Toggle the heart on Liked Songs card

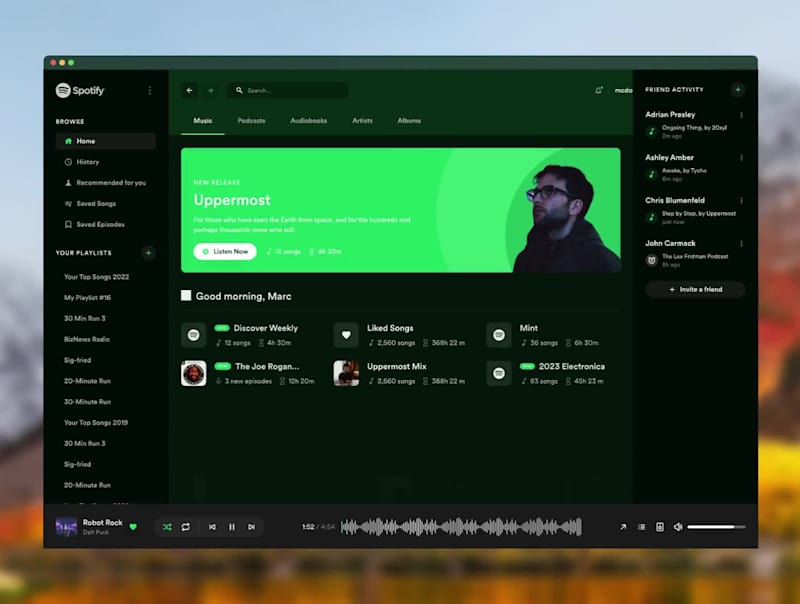coord(344,334)
